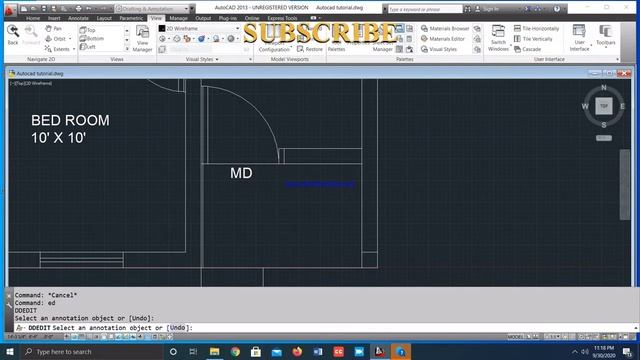
Task: Click Tile Horizontally
Action: 536,29
